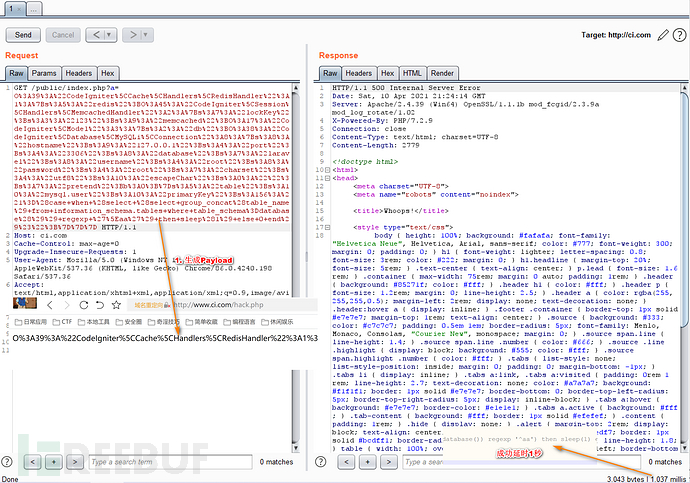Click the pencil icon to edit target

point(663,35)
